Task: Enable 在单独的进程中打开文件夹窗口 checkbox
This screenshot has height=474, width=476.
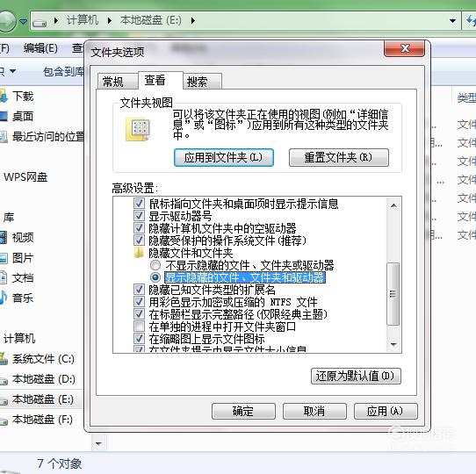Action: [139, 327]
